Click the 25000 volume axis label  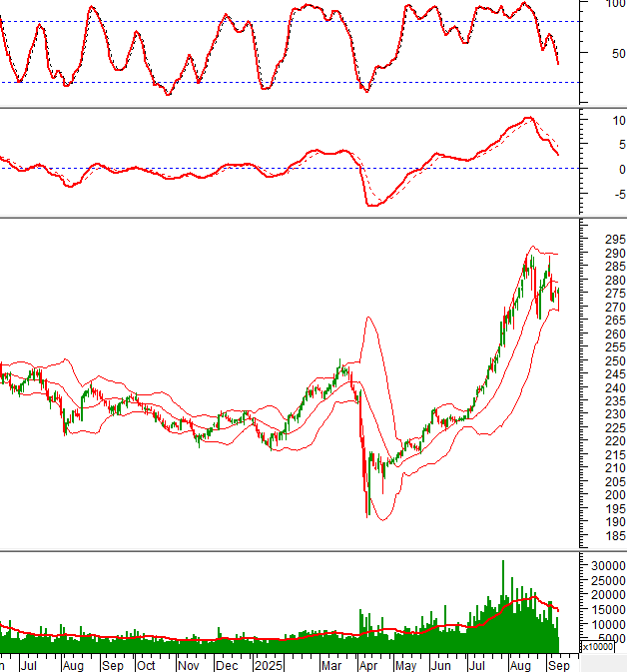click(x=608, y=581)
